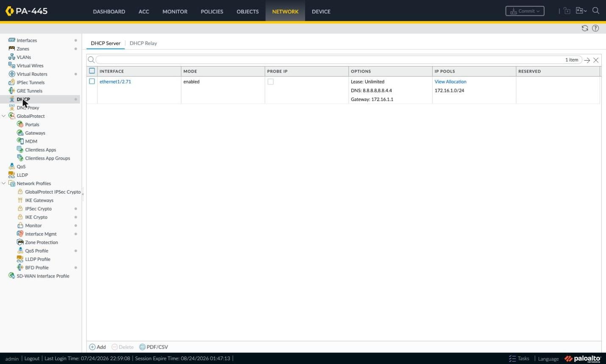Open Language selector in status bar
Image resolution: width=606 pixels, height=364 pixels.
coord(548,359)
